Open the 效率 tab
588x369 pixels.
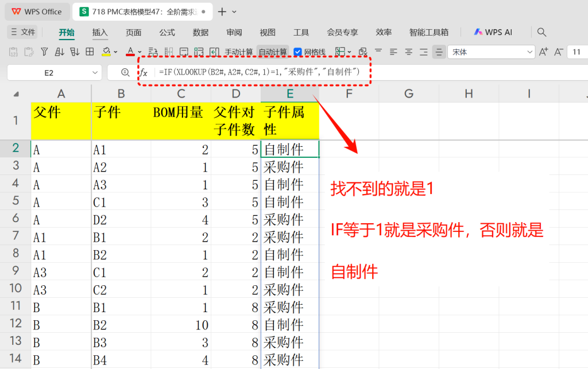pos(384,32)
